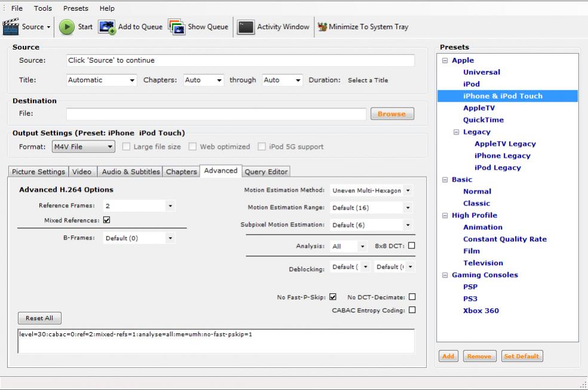Viewport: 588px width, 390px height.
Task: Enable the No DCT-Decimate checkbox
Action: (412, 297)
